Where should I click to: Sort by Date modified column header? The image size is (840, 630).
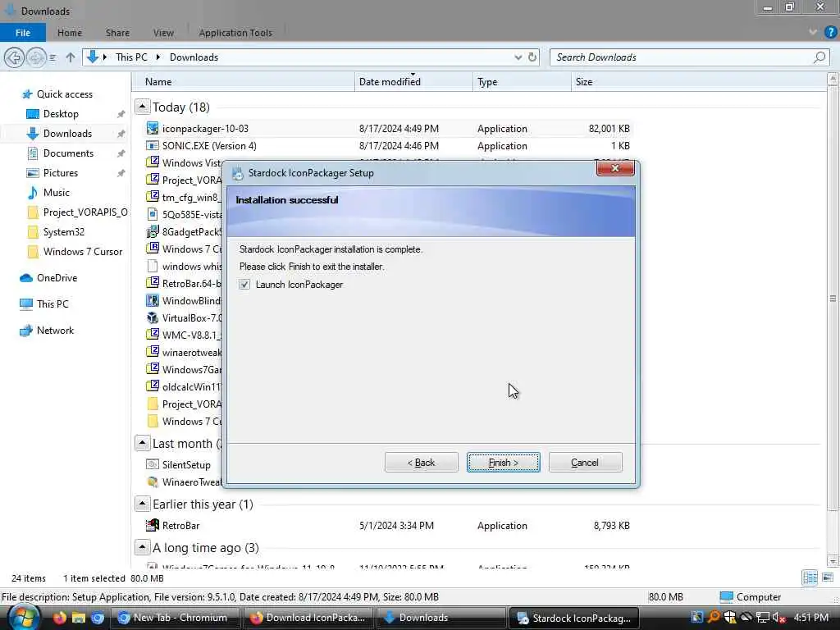click(x=413, y=82)
